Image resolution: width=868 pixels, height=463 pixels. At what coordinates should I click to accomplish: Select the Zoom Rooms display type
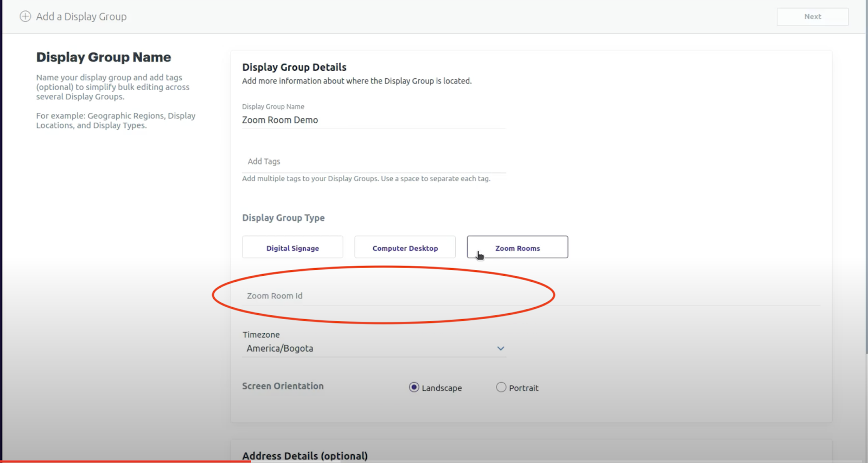click(517, 248)
